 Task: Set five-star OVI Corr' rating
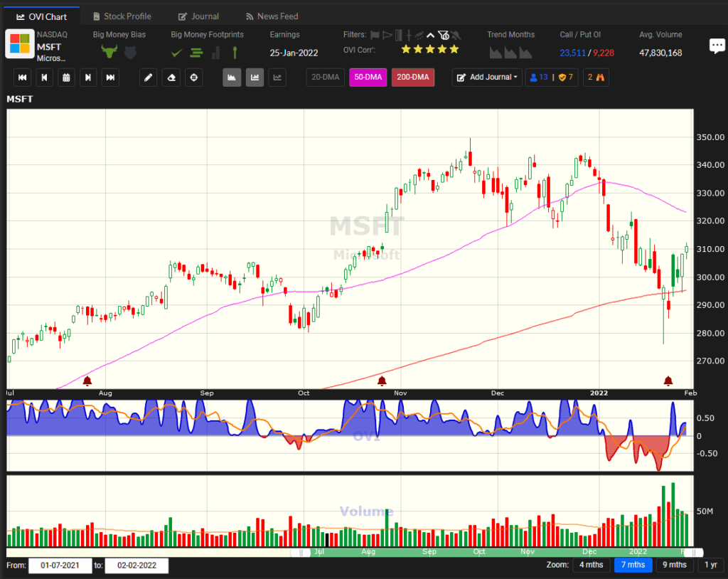tap(454, 50)
